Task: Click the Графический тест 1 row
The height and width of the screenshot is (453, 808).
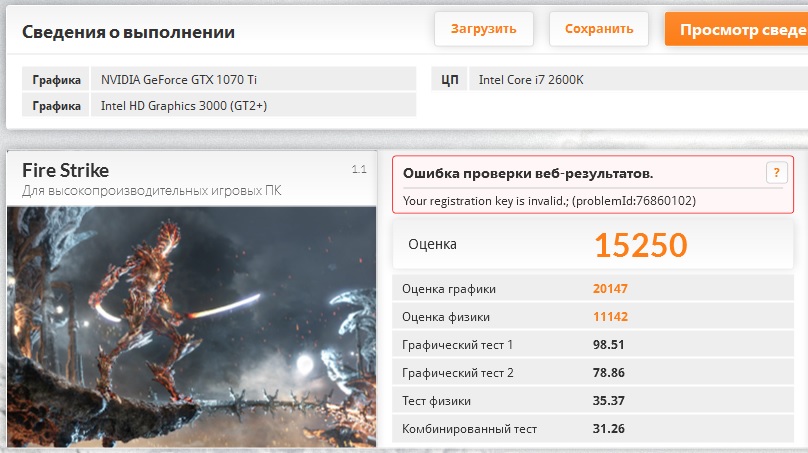Action: (593, 344)
